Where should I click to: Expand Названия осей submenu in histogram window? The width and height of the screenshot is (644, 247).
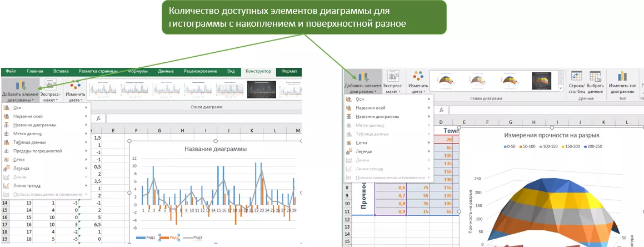coord(87,116)
